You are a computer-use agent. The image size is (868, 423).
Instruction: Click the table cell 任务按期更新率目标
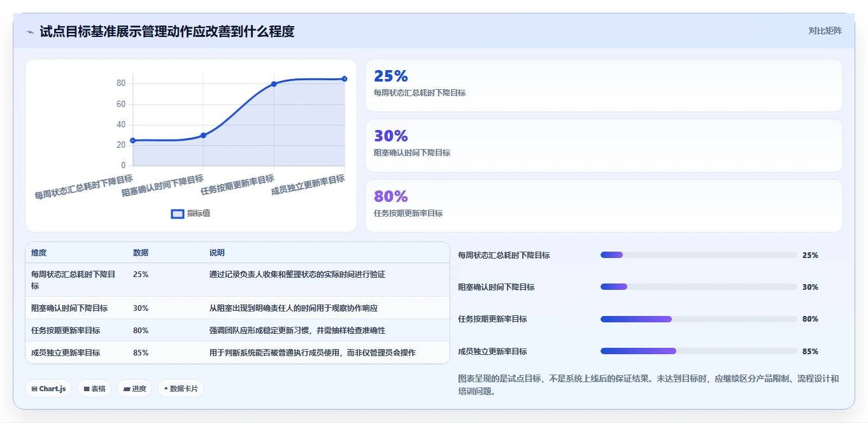[x=66, y=331]
